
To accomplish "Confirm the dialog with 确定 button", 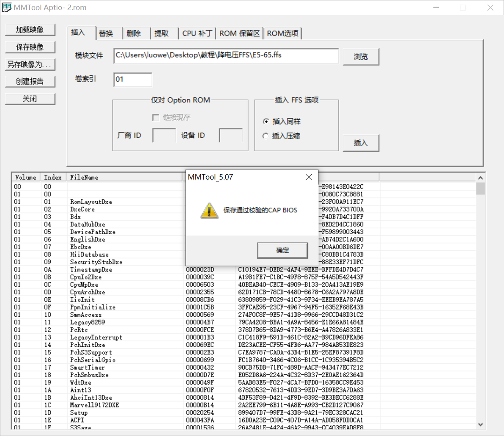I will tap(282, 250).
